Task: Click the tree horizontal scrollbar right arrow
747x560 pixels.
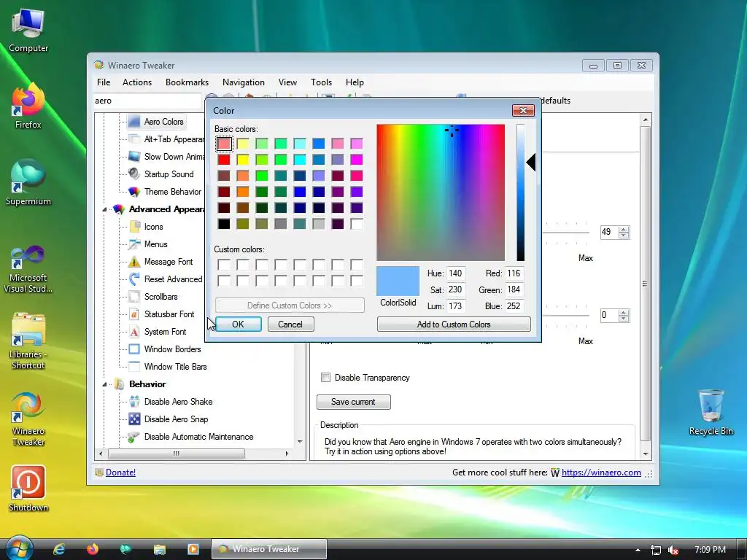Action: pyautogui.click(x=287, y=454)
